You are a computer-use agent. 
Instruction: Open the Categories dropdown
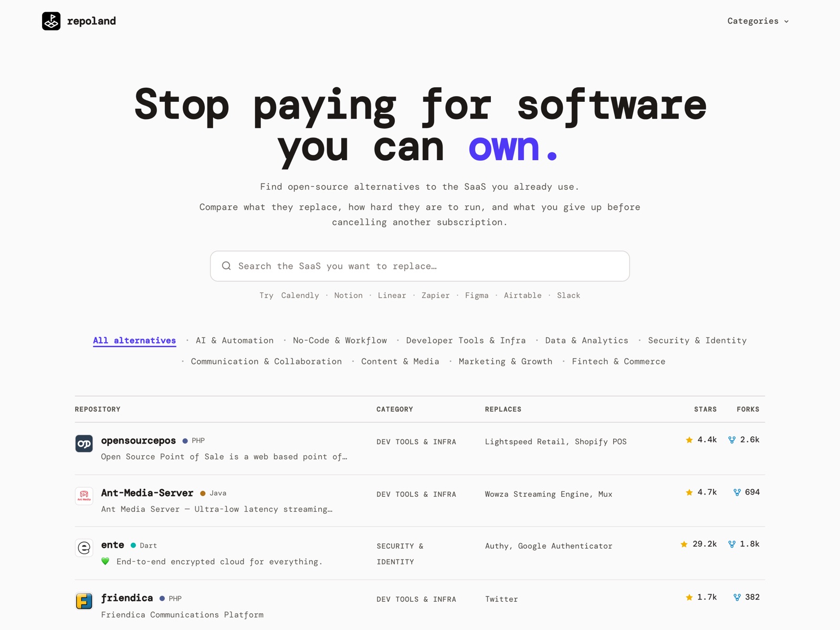pyautogui.click(x=758, y=21)
